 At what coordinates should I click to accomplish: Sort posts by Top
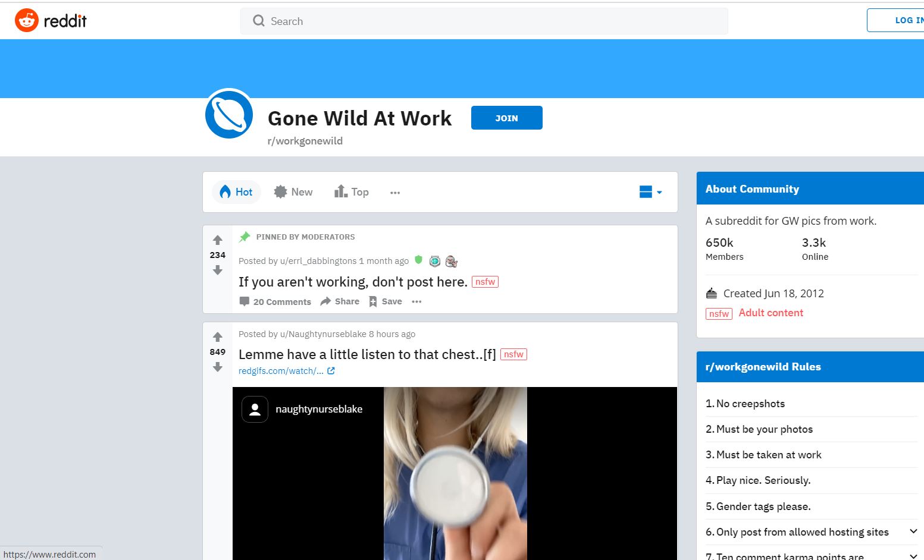(352, 192)
